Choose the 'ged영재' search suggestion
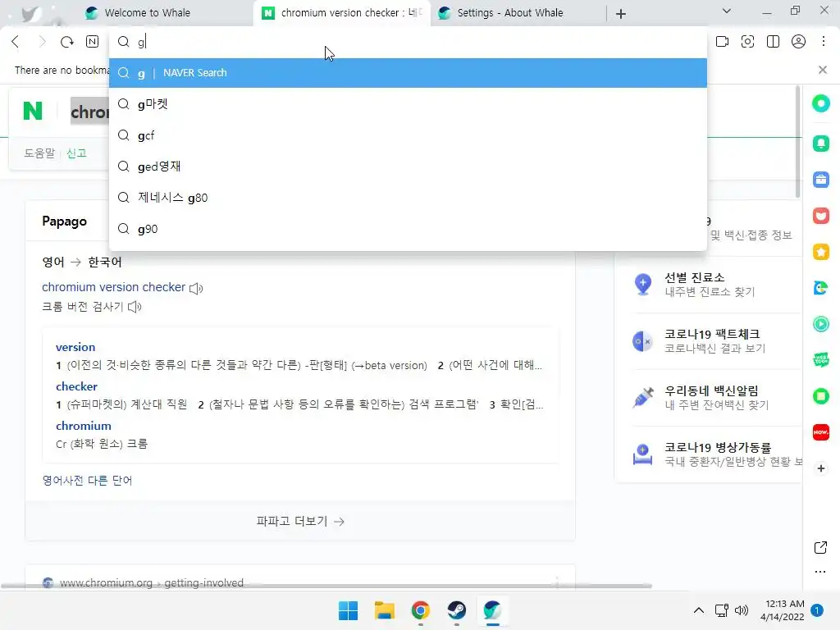 [x=408, y=167]
